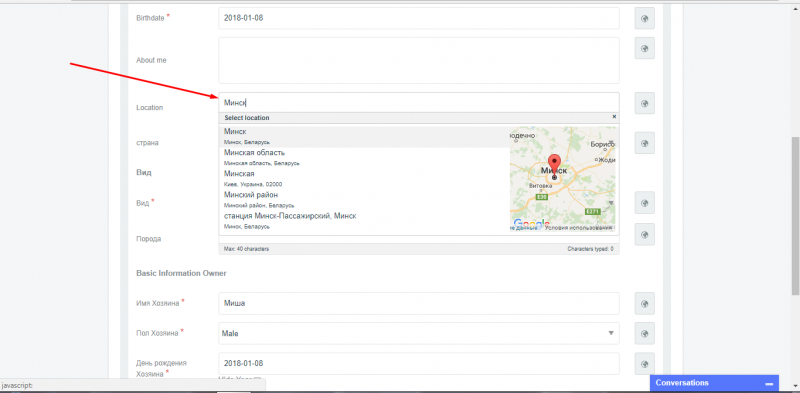The width and height of the screenshot is (800, 393).
Task: Minimize the Conversations chat bar
Action: [x=769, y=383]
